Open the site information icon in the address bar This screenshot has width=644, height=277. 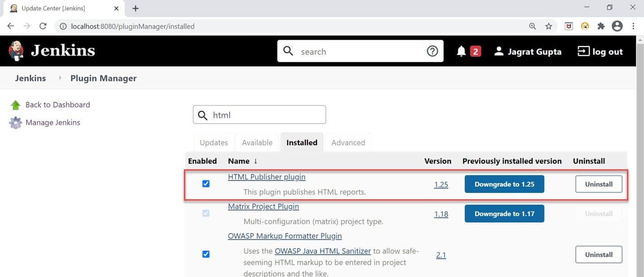click(x=63, y=26)
